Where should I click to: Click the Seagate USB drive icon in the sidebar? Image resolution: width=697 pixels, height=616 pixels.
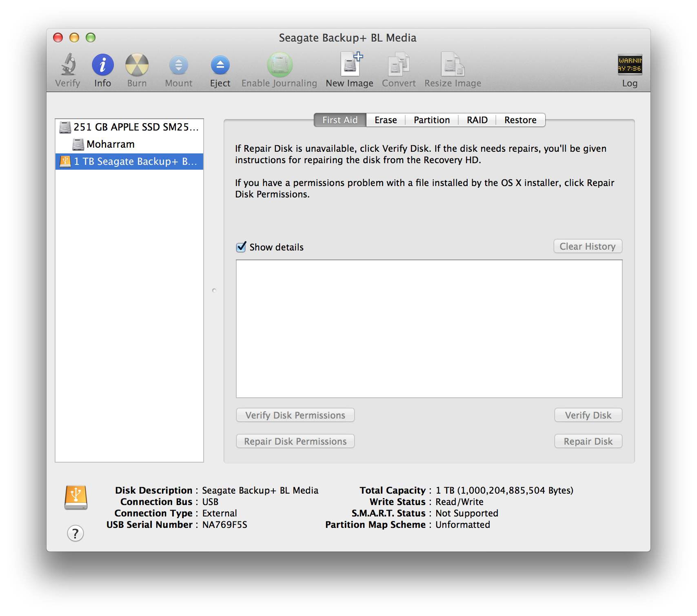point(65,162)
